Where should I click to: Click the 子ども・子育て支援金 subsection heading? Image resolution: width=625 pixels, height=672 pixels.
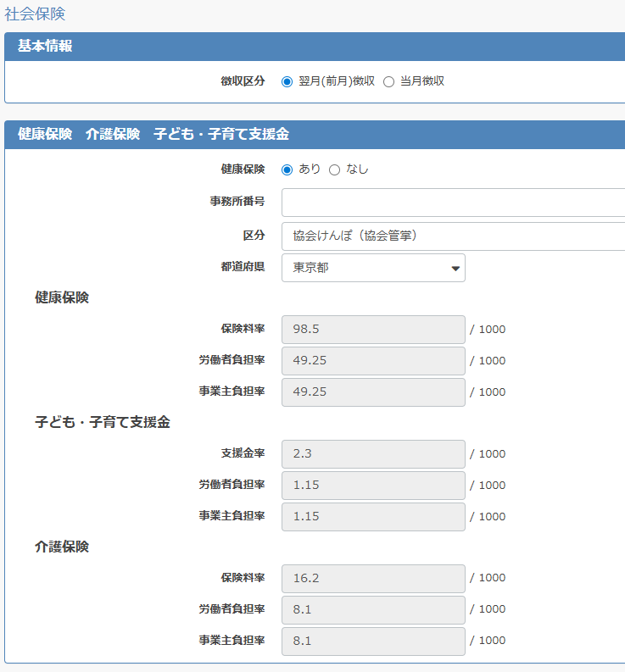pos(103,422)
